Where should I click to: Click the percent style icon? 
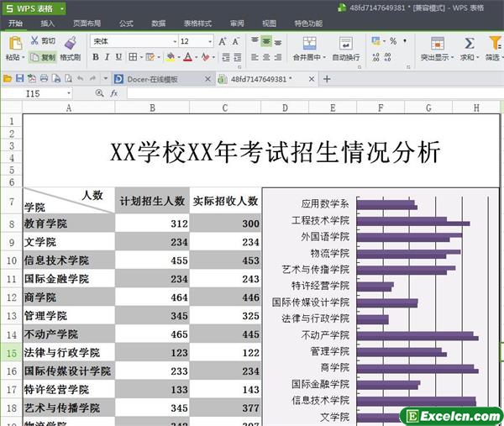click(x=392, y=41)
